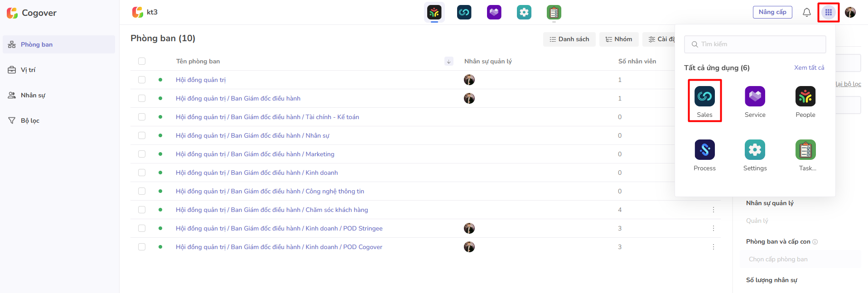This screenshot has width=868, height=293.
Task: Switch to Nhóm group view
Action: 618,39
